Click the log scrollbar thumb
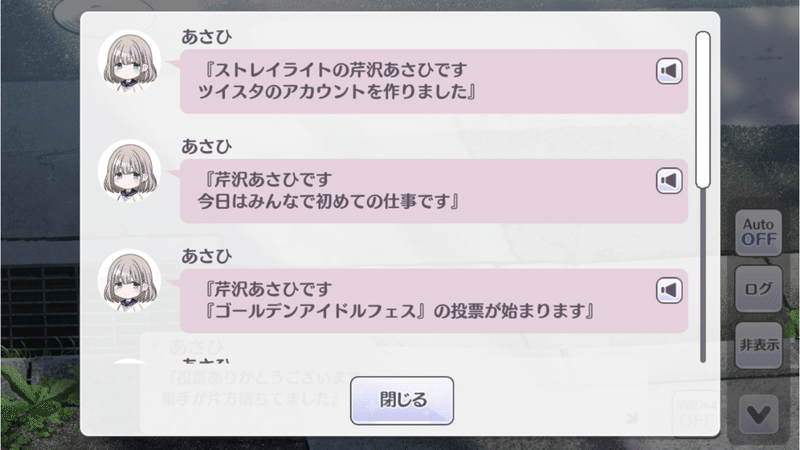800x450 pixels. 703,110
